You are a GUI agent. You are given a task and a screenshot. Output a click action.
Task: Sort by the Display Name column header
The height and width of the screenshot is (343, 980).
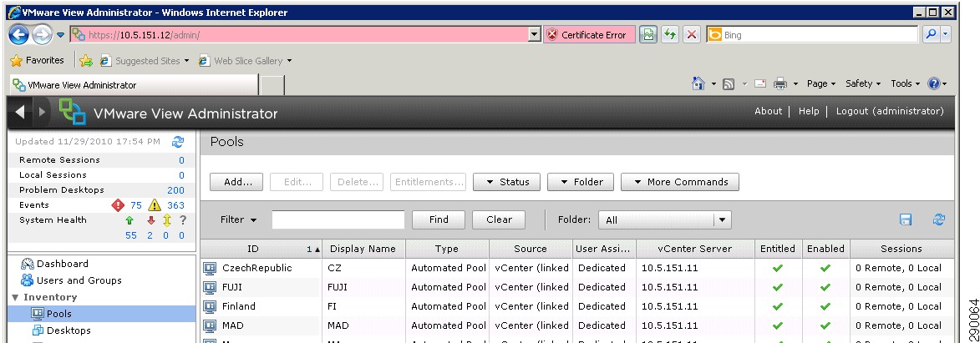364,249
